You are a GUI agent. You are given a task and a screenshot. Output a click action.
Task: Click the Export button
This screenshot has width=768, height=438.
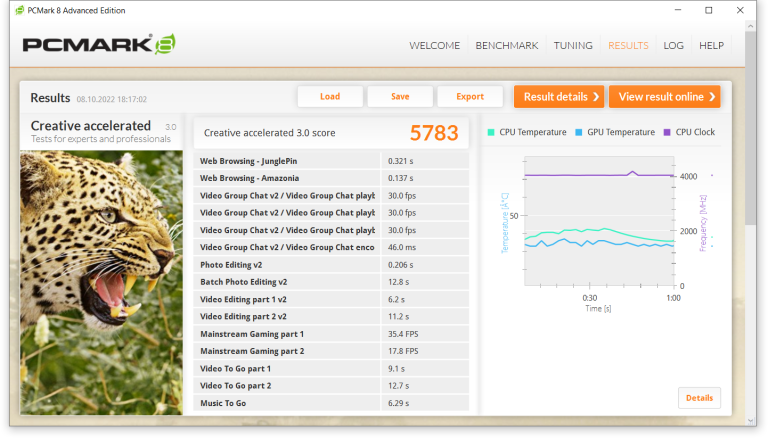pyautogui.click(x=470, y=97)
